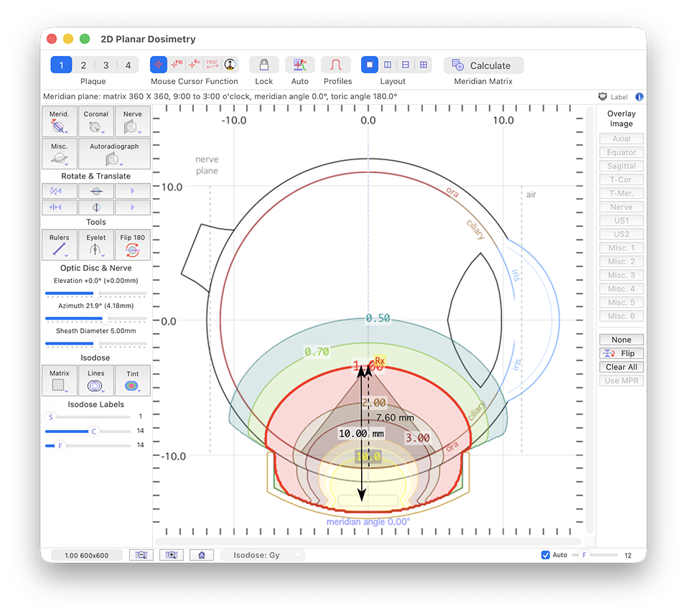Click the blue info icon beside Label
Screen dimensions: 687x616
click(639, 97)
